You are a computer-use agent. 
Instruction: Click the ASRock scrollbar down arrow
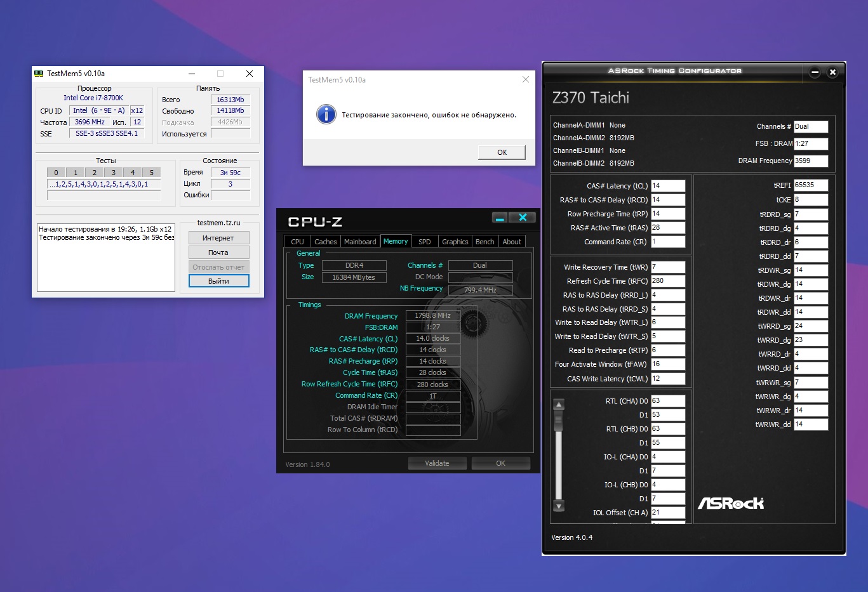(x=559, y=506)
